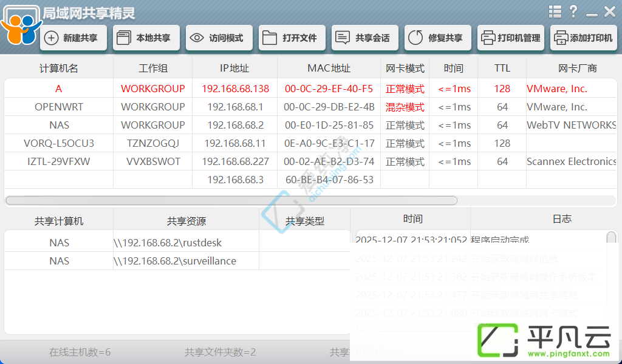Click the 新建共享 toolbar button

[x=73, y=38]
